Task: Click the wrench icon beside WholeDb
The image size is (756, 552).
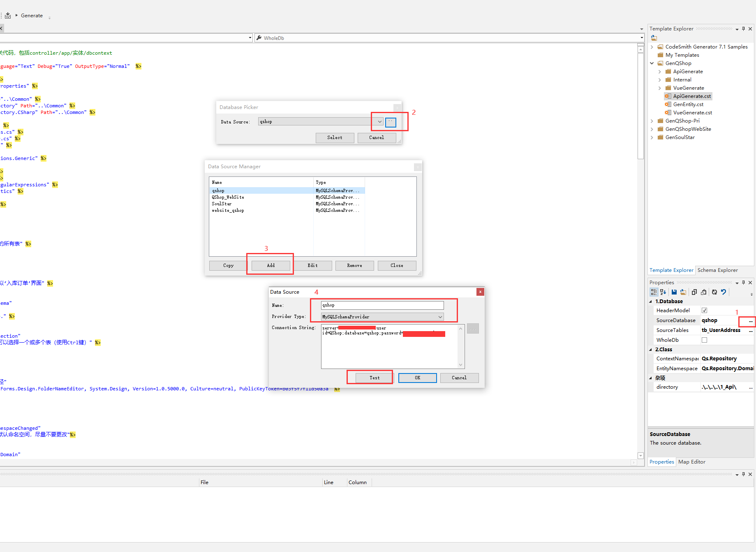Action: [259, 38]
